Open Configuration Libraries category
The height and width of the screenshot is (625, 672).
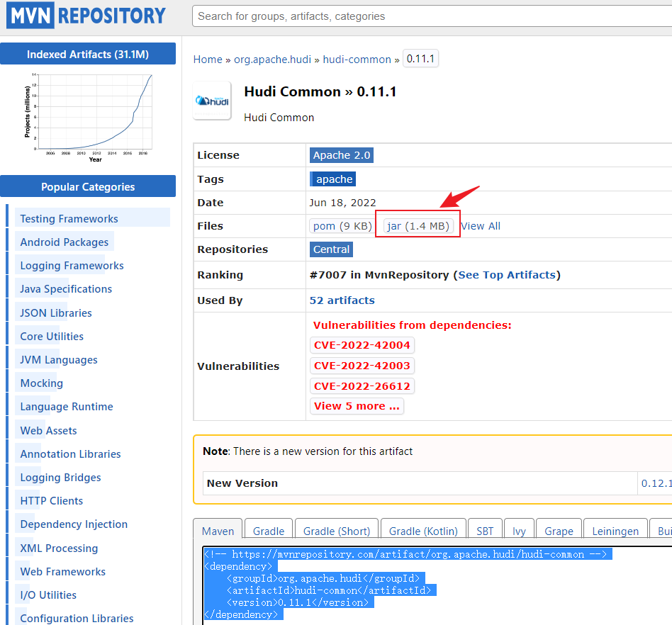(x=77, y=619)
